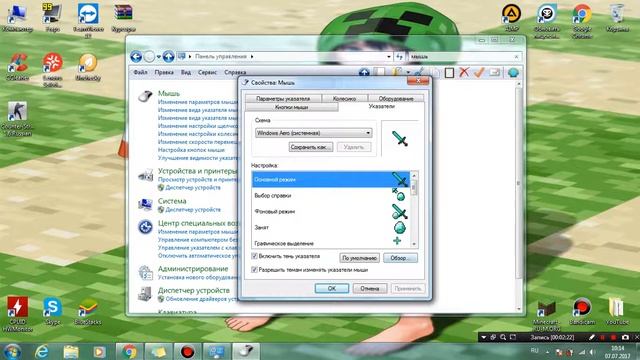Click the Центр специальных возможностей icon
640x360 pixels.
pos(145,227)
